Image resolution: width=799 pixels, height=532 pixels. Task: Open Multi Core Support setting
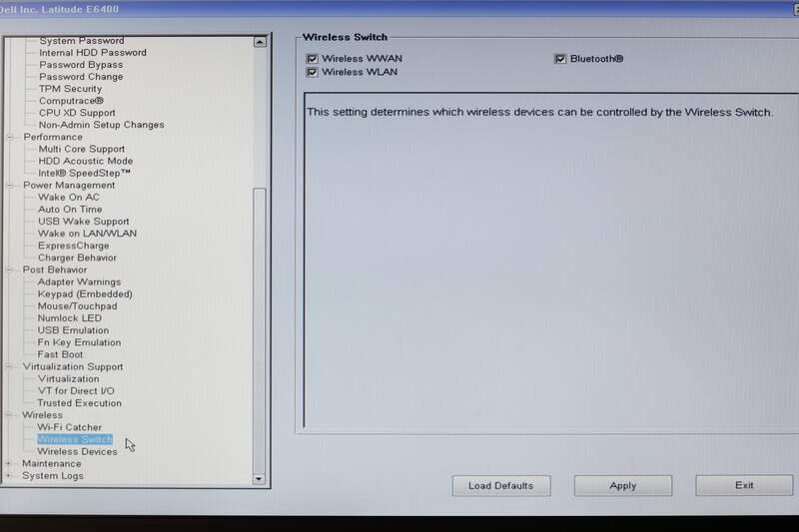tap(82, 149)
